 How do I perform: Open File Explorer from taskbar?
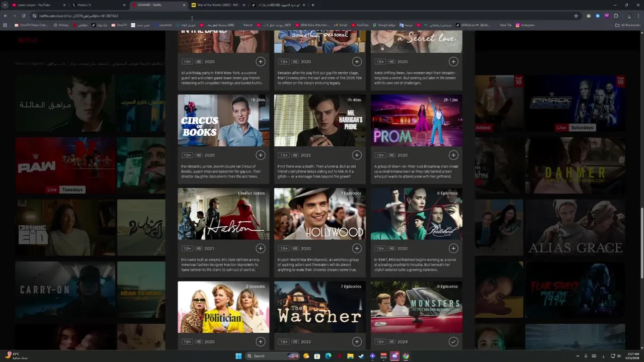(x=350, y=356)
